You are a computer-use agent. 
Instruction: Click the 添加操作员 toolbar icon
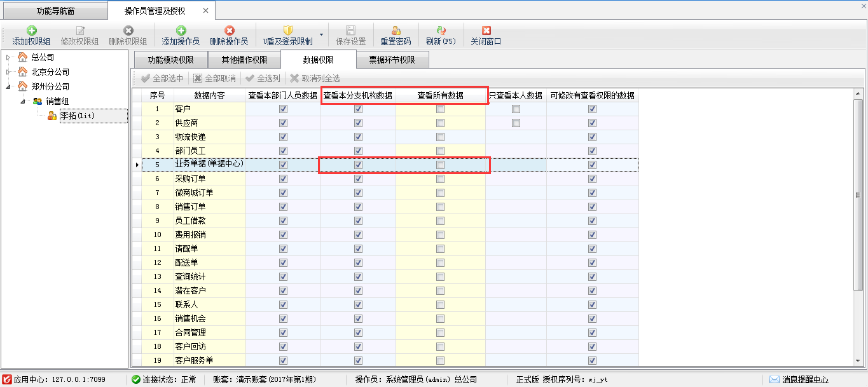tap(181, 31)
